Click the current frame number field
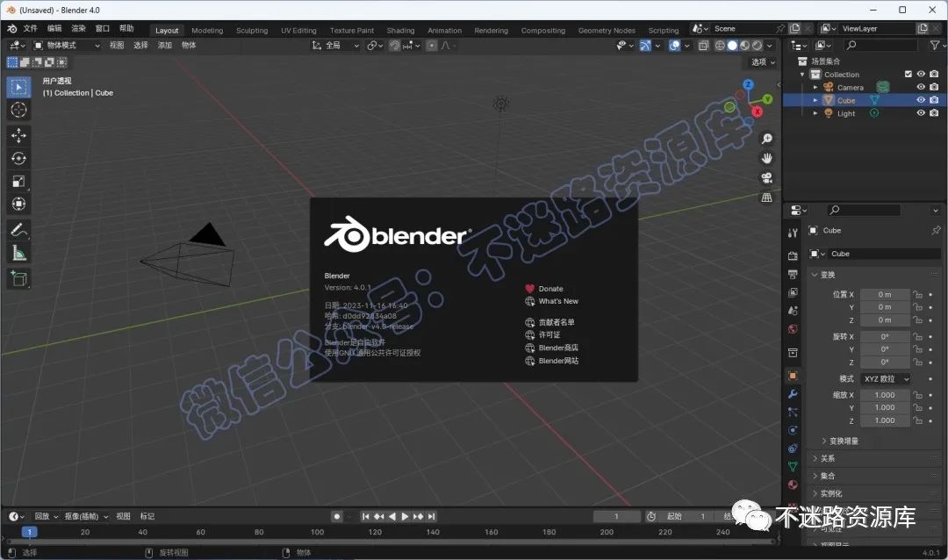948x560 pixels. (x=617, y=516)
